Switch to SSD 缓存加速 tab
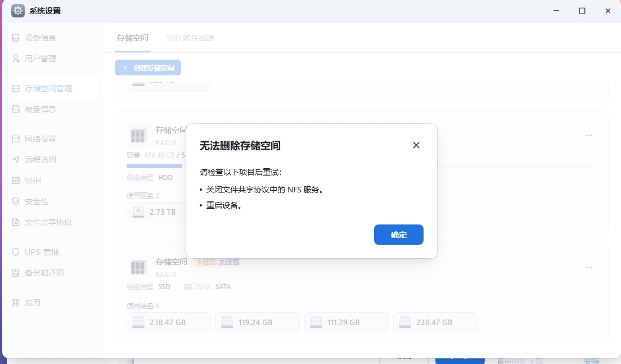The height and width of the screenshot is (364, 621). 190,38
